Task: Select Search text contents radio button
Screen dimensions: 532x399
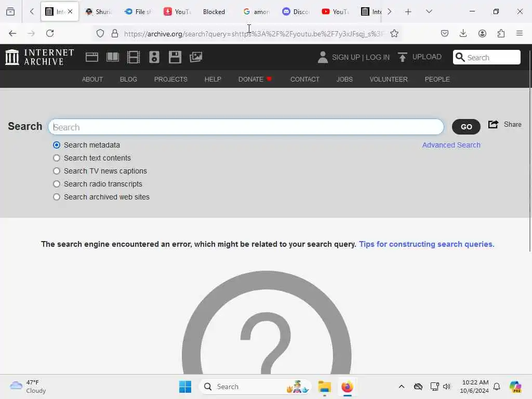Action: [x=57, y=158]
